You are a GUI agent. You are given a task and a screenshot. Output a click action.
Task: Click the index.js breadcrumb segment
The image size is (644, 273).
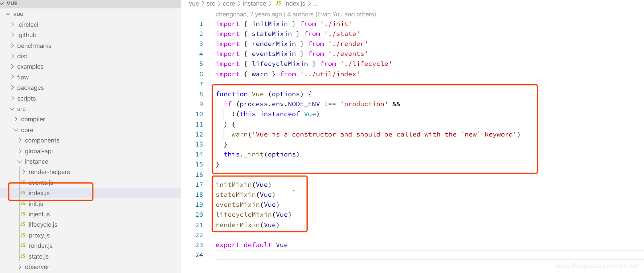pyautogui.click(x=295, y=4)
